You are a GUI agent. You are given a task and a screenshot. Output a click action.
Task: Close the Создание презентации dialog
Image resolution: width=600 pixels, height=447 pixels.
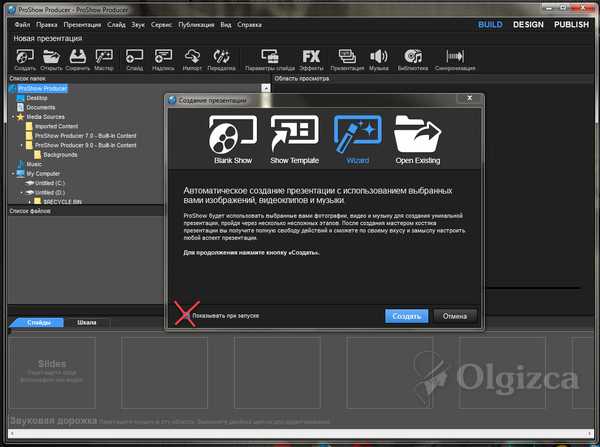470,98
